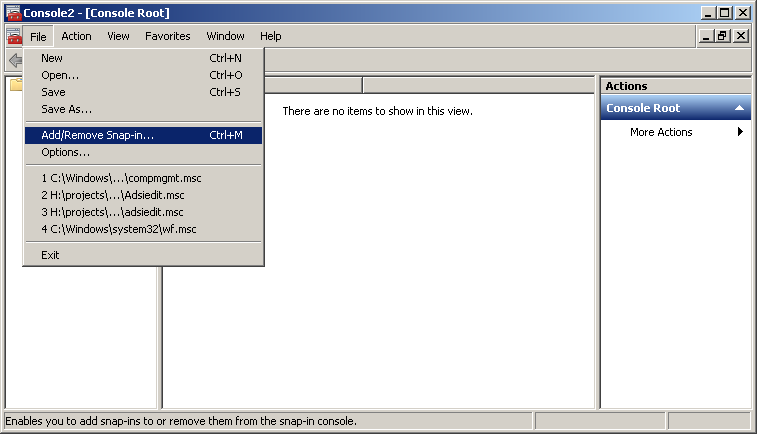Click Save As... menu entry
Screen dimensions: 757x434
(x=66, y=109)
